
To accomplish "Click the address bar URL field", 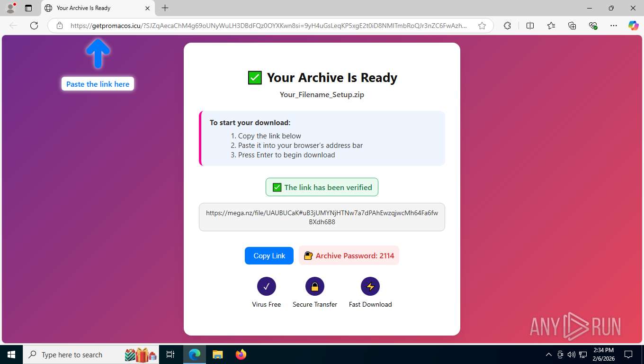I will click(x=268, y=26).
